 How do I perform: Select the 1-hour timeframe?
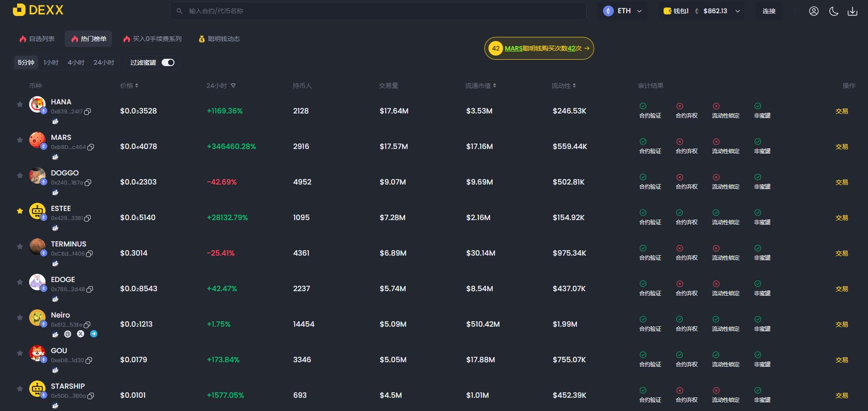coord(51,62)
